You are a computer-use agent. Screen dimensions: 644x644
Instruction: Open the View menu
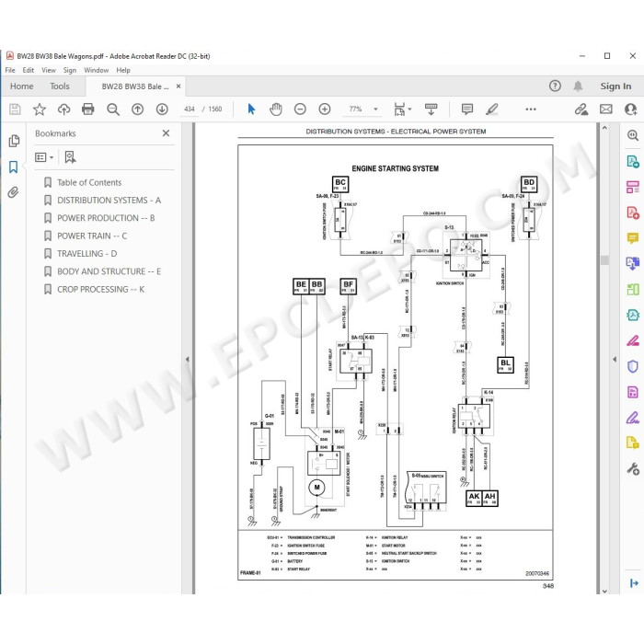coord(49,70)
